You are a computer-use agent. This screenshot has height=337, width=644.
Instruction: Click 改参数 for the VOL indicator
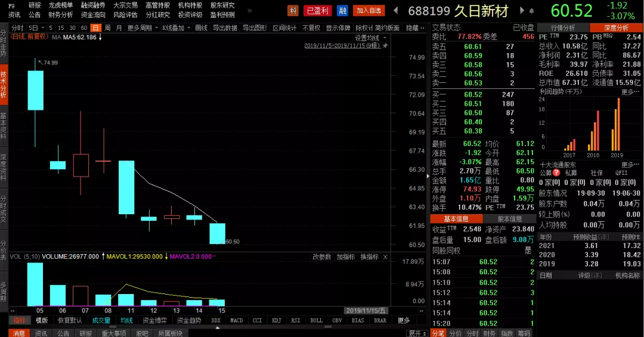tap(321, 257)
